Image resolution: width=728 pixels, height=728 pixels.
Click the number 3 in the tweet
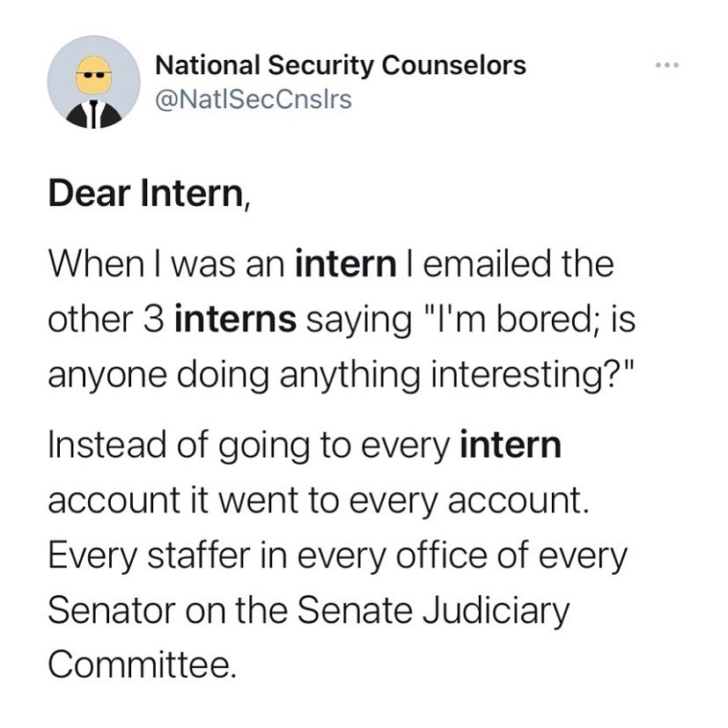[153, 320]
